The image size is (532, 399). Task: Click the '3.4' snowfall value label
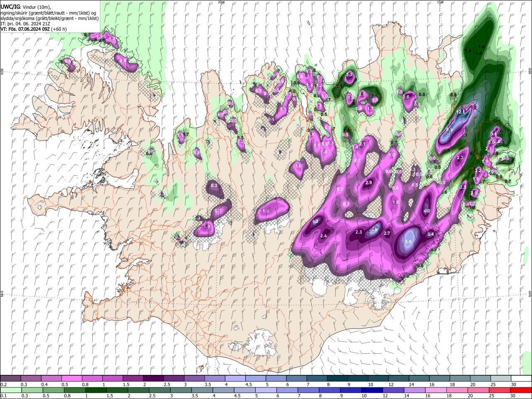point(431,234)
